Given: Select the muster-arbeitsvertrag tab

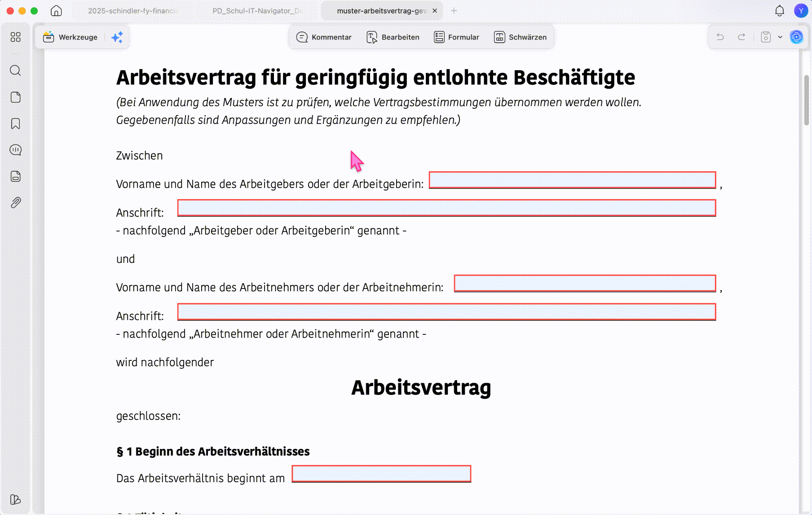Looking at the screenshot, I should [381, 11].
